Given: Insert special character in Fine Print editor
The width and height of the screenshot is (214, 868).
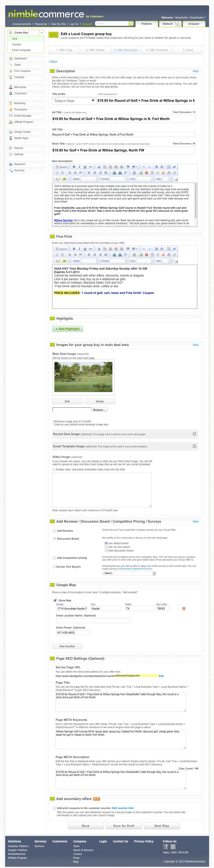Looking at the screenshot, I should coord(169,255).
